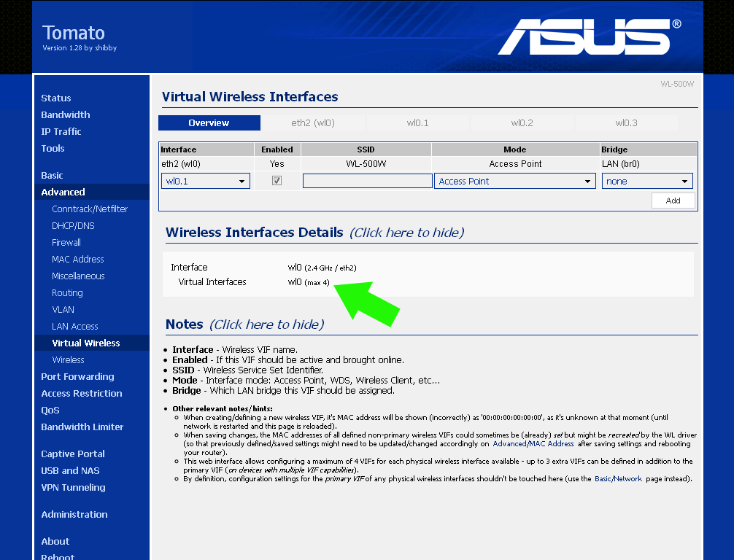
Task: Open the VPN Tunneling menu
Action: pos(74,488)
